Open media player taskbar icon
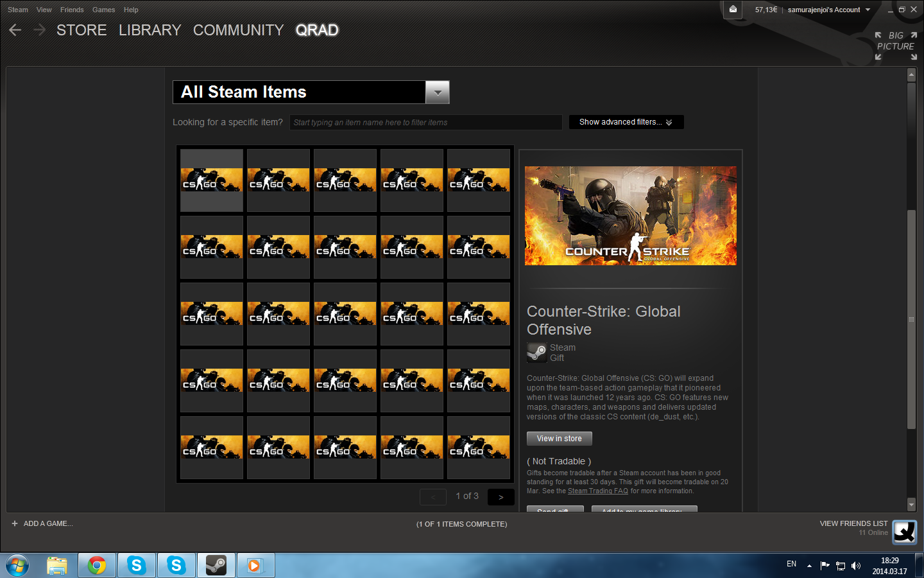This screenshot has height=578, width=924. coord(255,566)
